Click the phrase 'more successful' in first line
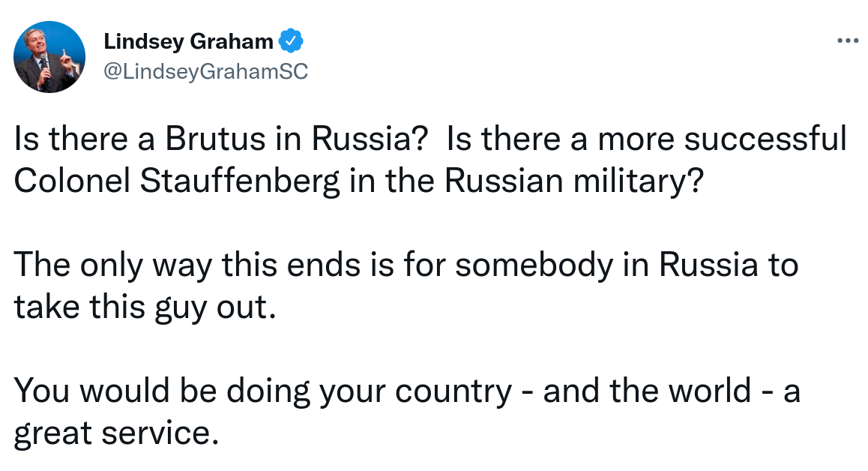This screenshot has width=868, height=471. 723,139
